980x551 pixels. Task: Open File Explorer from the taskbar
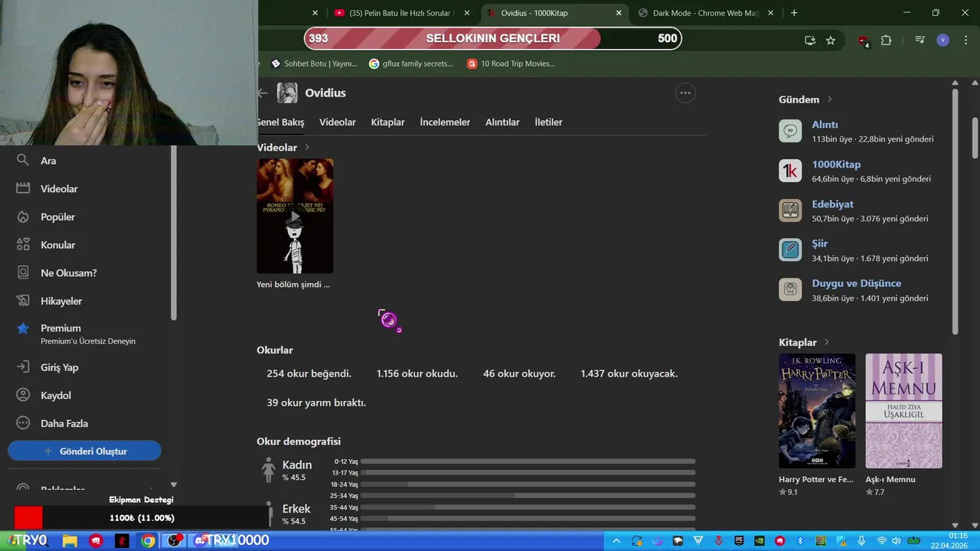[x=70, y=541]
